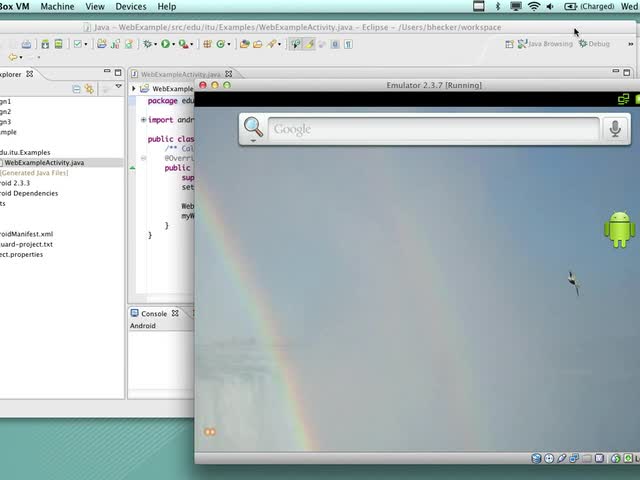Tap the voice search microphone in emulator
640x480 pixels.
point(615,129)
